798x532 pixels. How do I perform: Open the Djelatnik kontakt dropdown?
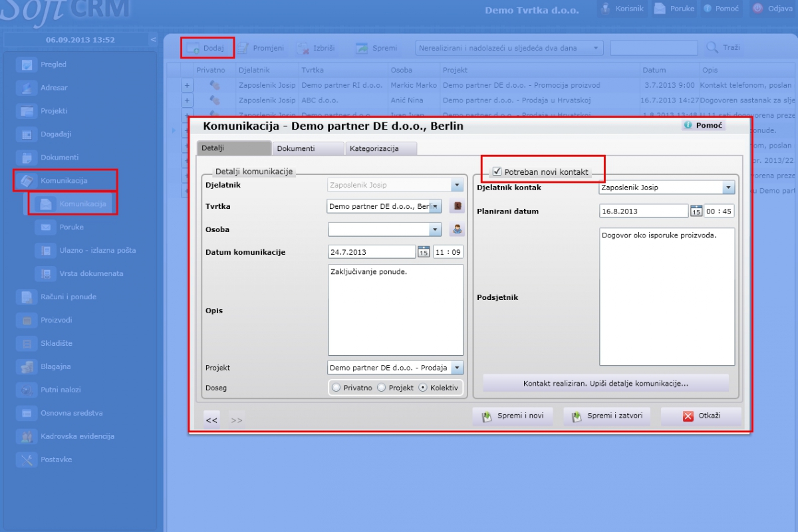point(729,188)
